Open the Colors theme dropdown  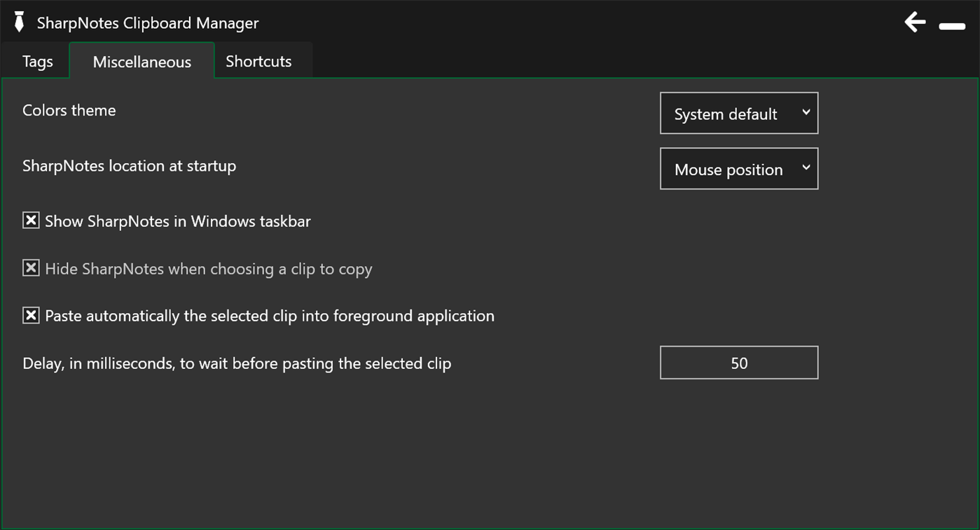(x=738, y=113)
